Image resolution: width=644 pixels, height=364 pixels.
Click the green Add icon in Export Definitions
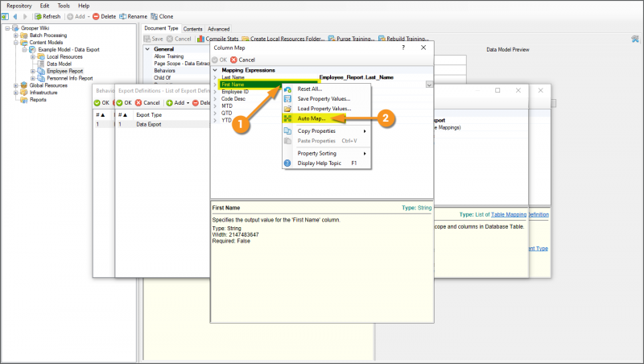169,103
